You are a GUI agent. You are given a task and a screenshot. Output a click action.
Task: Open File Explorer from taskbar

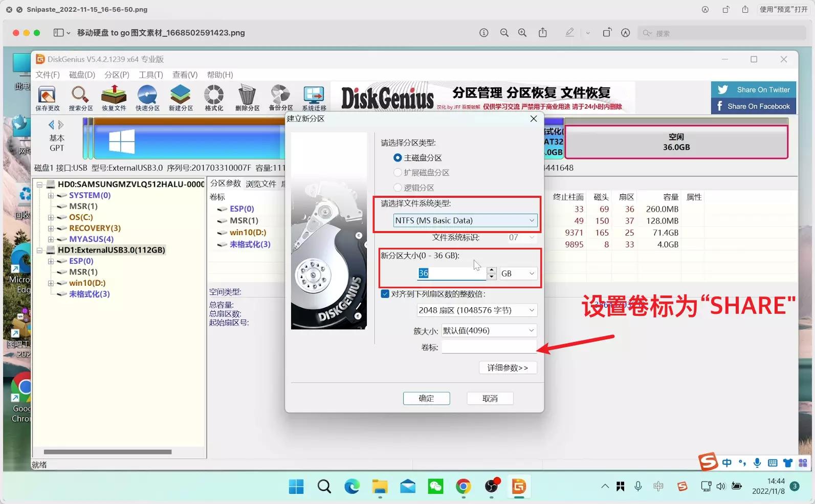tap(380, 487)
